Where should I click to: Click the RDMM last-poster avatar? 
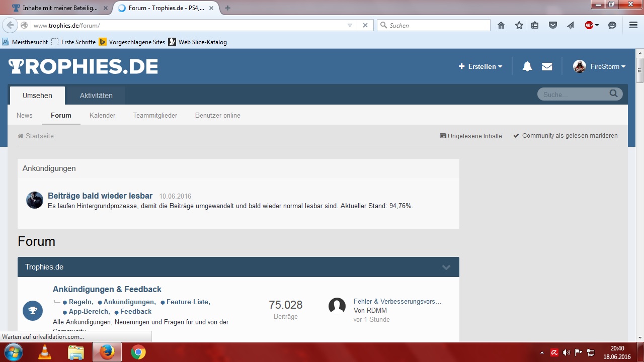(x=337, y=306)
